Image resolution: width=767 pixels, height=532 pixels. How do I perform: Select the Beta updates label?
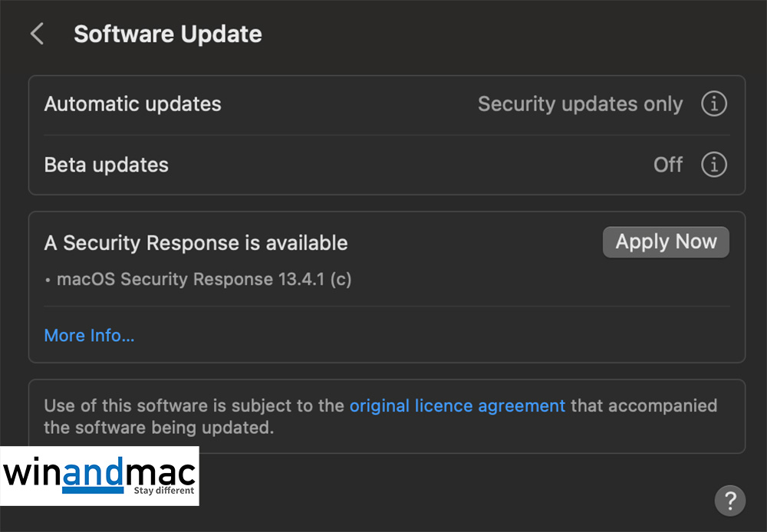[x=106, y=165]
